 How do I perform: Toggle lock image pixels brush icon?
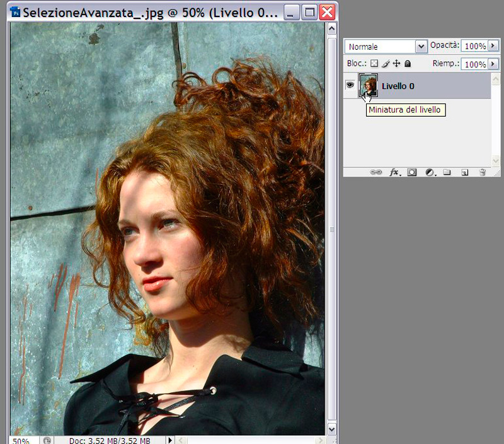point(386,64)
